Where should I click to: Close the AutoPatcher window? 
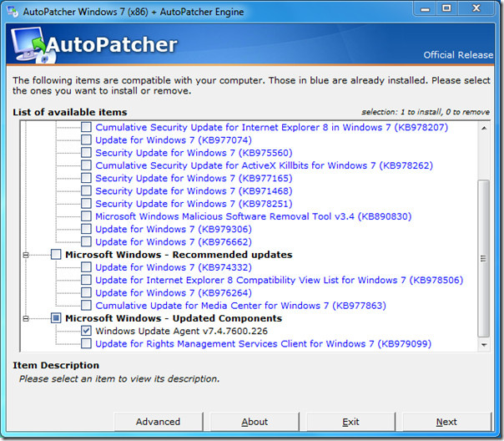point(476,8)
